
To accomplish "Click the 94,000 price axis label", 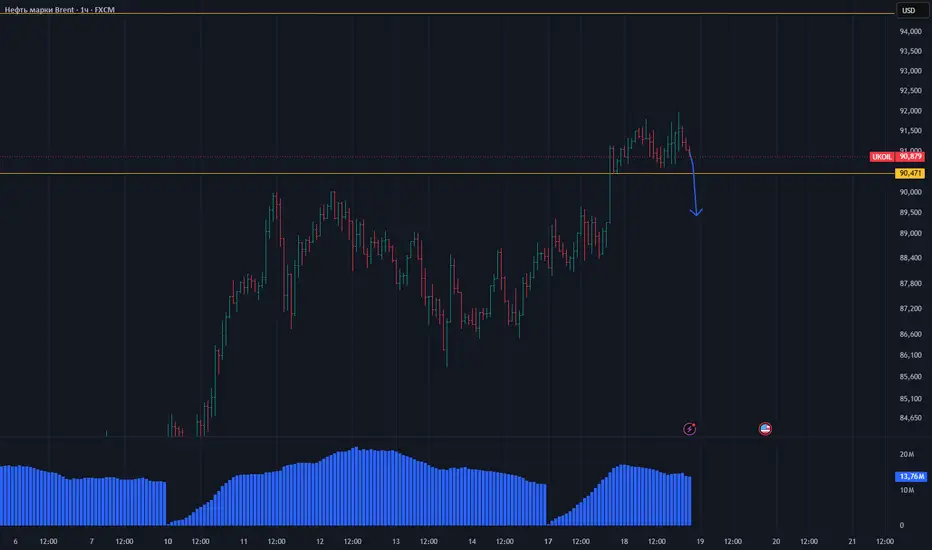I will [911, 32].
